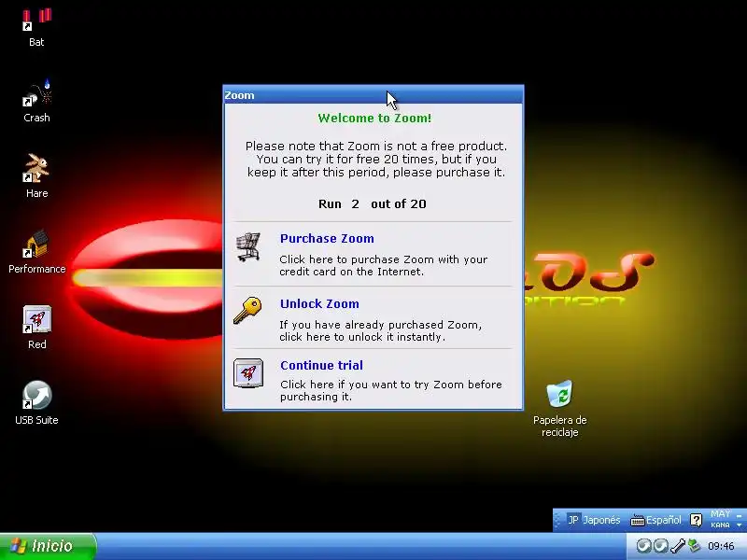Click the MAY caps indicator on language bar
This screenshot has width=747, height=560.
(720, 514)
